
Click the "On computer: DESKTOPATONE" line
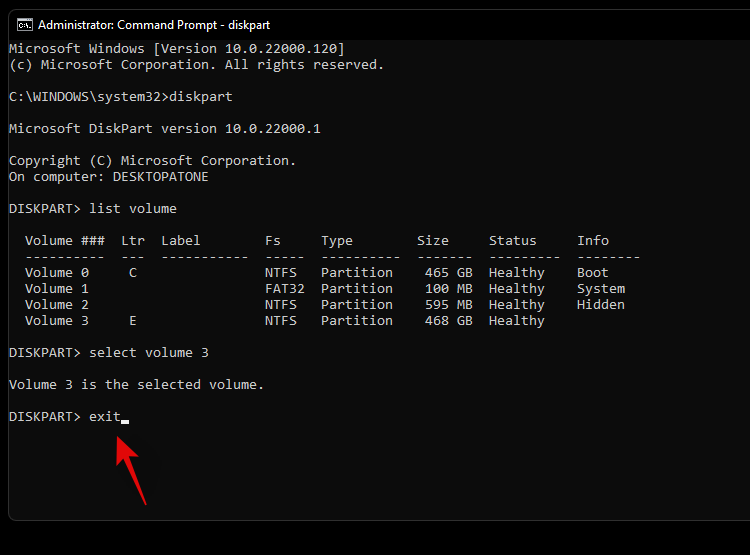[x=108, y=177]
